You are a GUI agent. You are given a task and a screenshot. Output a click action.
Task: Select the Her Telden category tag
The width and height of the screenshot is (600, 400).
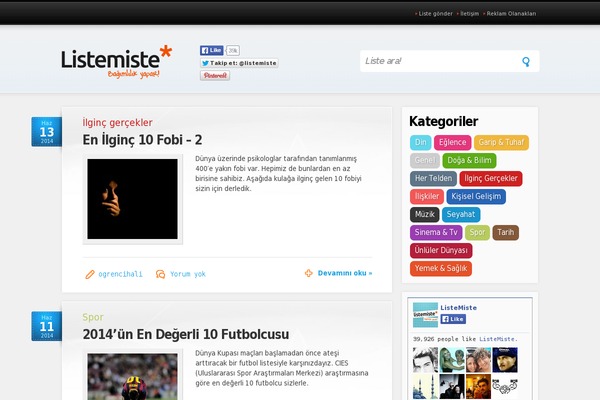tap(433, 178)
